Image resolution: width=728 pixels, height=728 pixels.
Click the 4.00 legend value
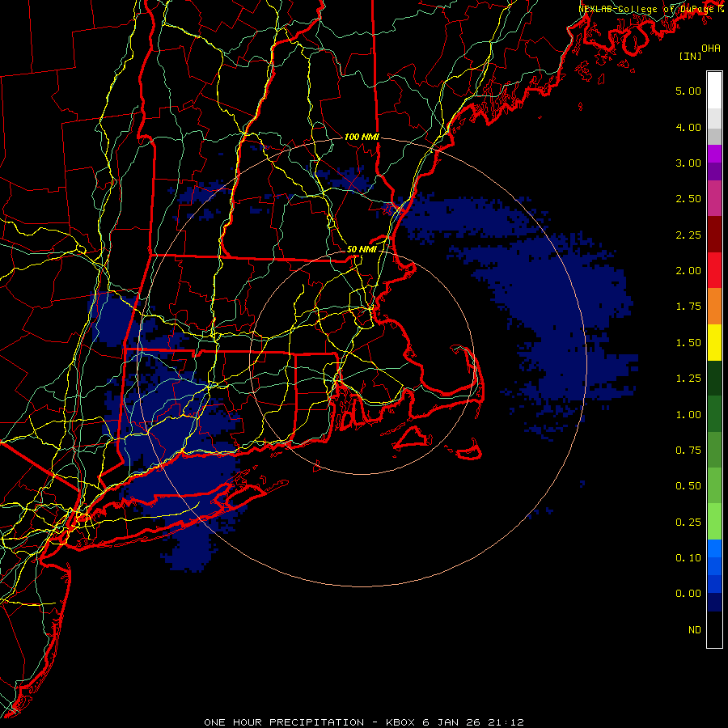[688, 127]
